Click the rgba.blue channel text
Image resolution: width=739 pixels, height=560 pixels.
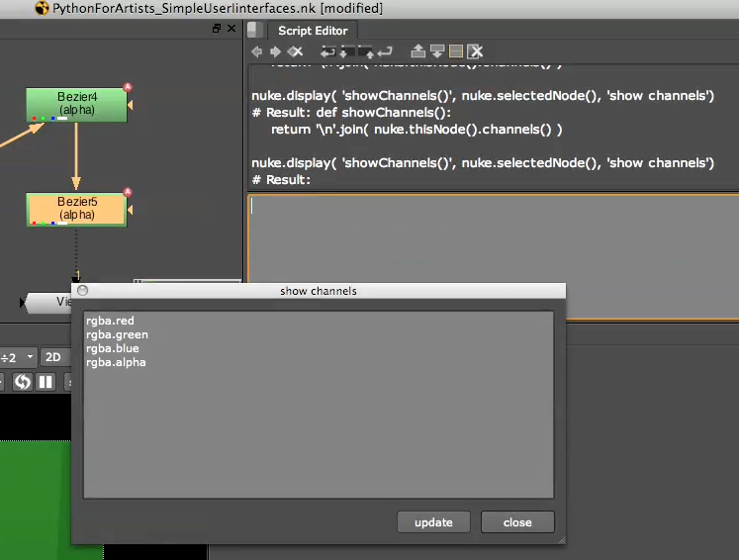[x=112, y=349]
